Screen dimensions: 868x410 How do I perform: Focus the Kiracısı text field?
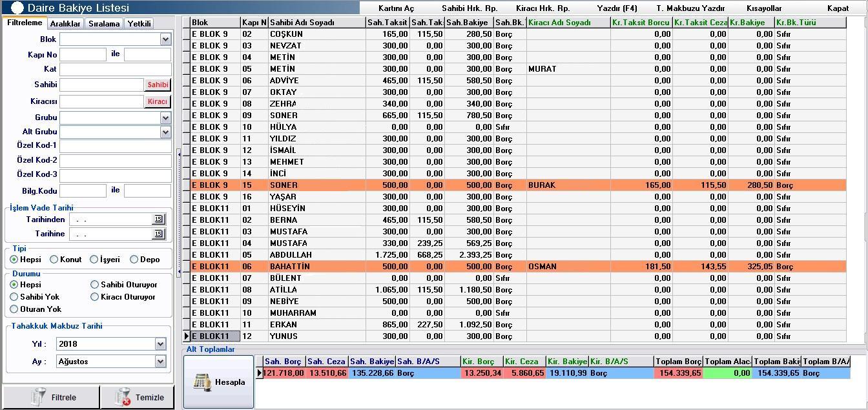tap(101, 101)
